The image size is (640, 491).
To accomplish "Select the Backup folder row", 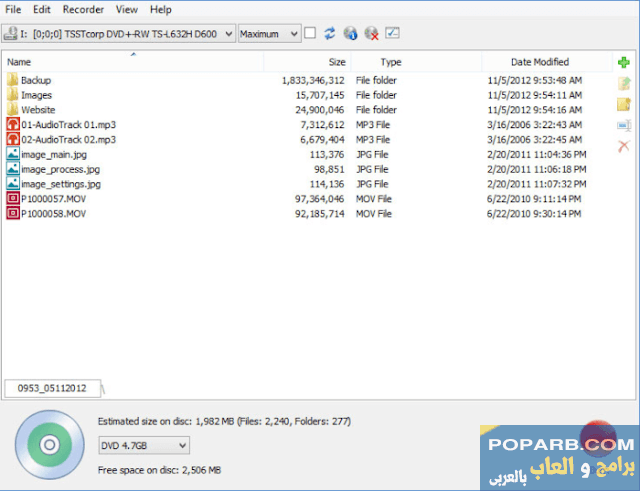I will pyautogui.click(x=36, y=80).
